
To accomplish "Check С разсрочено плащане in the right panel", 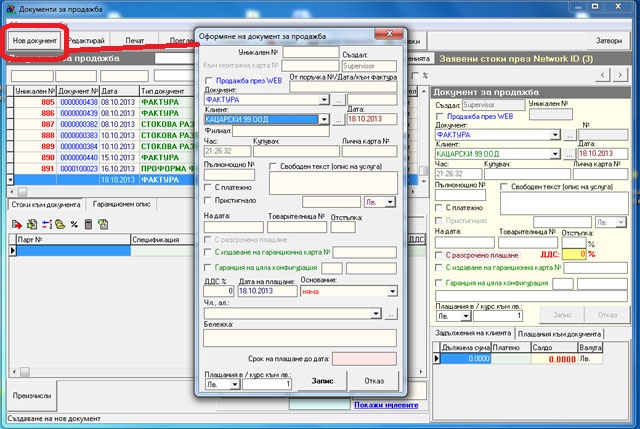I will [439, 256].
